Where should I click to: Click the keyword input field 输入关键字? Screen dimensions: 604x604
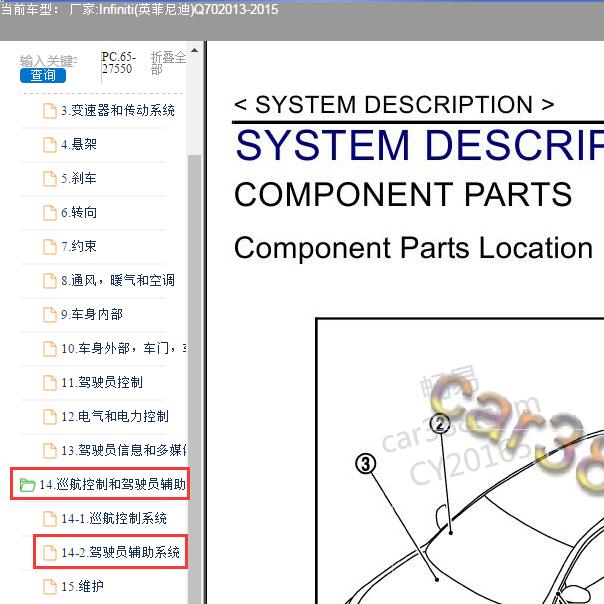tap(49, 60)
